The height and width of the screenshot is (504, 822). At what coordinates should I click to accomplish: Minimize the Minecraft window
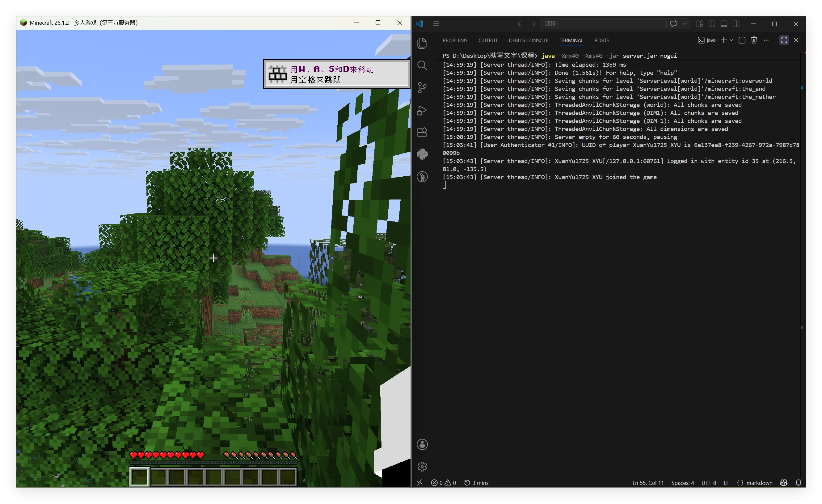point(356,23)
